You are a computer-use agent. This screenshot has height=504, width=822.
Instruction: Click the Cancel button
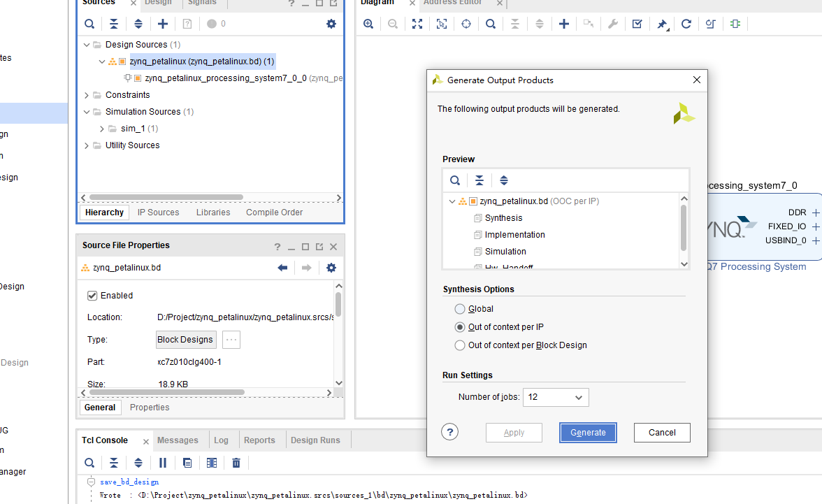662,433
